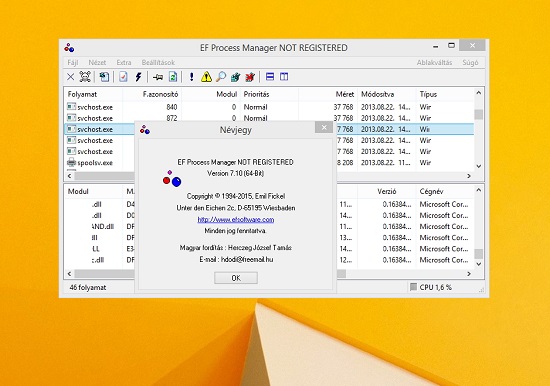This screenshot has width=550, height=386.
Task: Click the icon of svchost.exe ID 872
Action: click(x=72, y=118)
